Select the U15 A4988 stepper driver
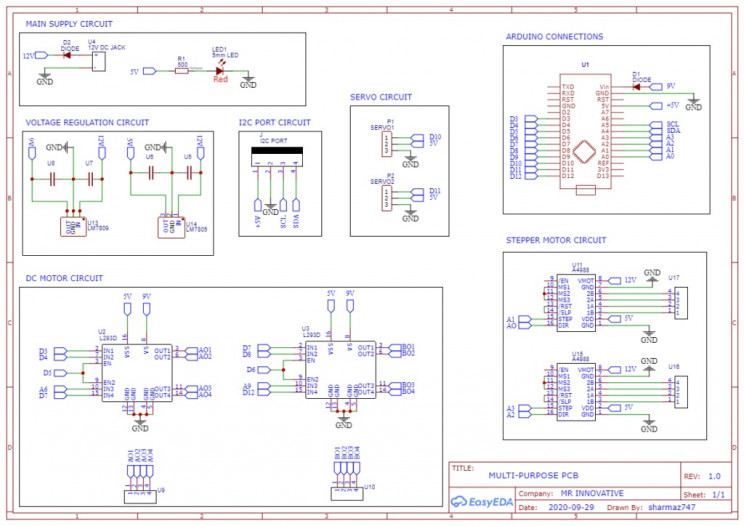Image resolution: width=744 pixels, height=526 pixels. point(576,392)
